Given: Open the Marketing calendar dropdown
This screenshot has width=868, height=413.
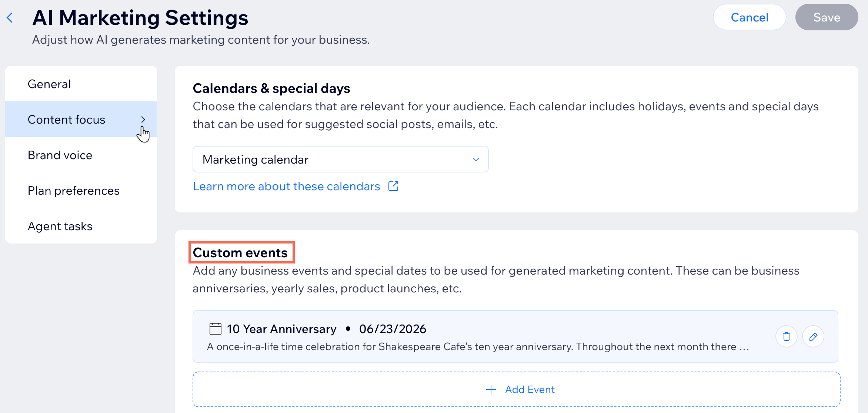Looking at the screenshot, I should click(x=340, y=159).
